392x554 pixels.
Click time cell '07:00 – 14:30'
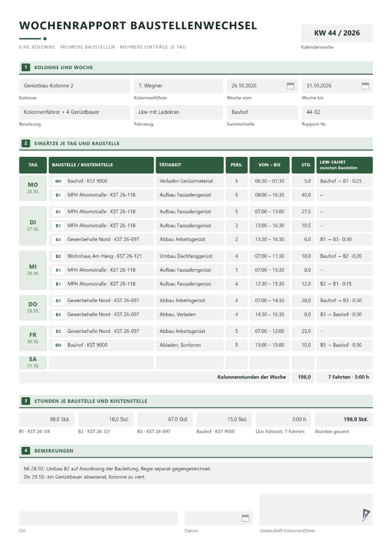[x=269, y=301]
